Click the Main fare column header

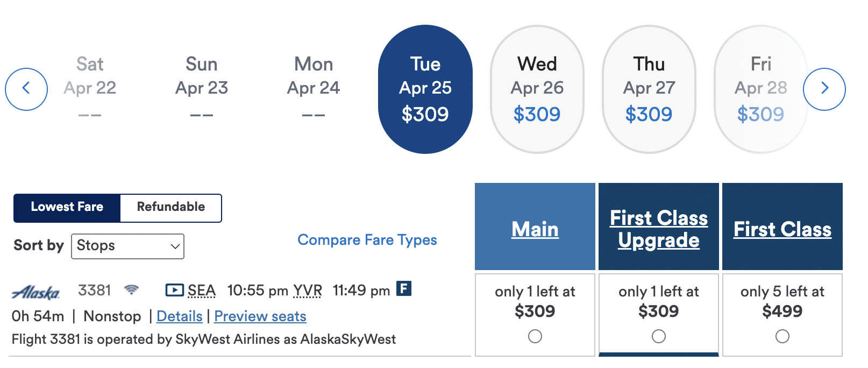(535, 229)
